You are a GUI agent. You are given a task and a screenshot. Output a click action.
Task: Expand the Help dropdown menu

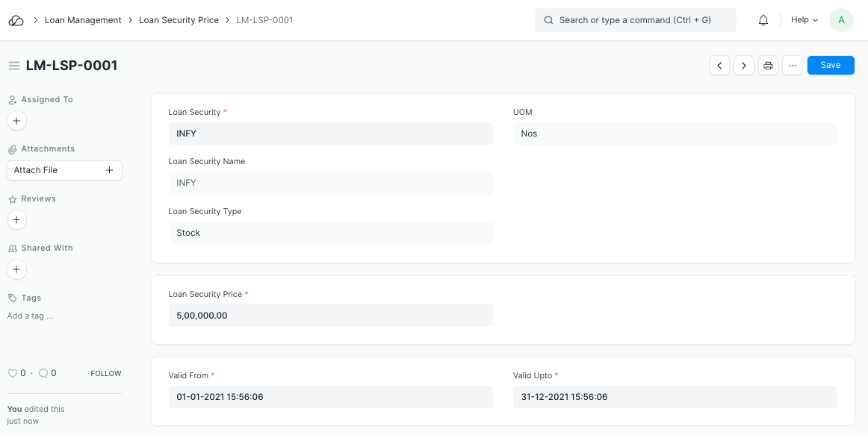[x=805, y=20]
